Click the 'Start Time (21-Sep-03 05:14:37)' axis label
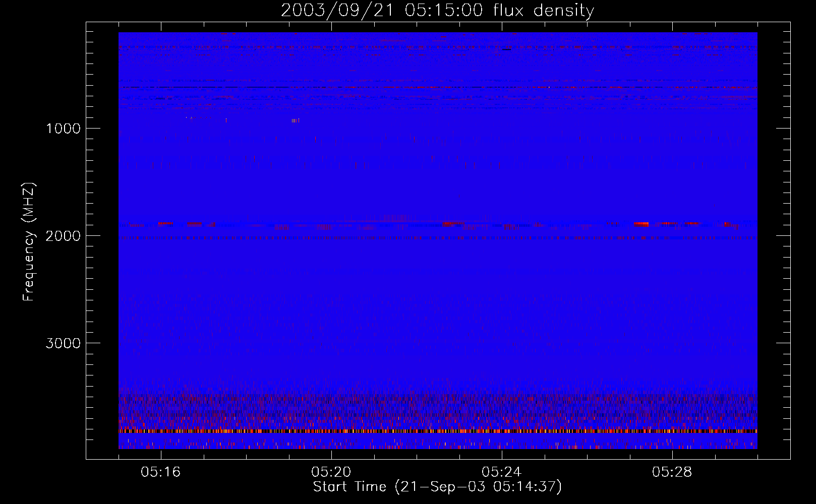The height and width of the screenshot is (504, 816). click(437, 487)
